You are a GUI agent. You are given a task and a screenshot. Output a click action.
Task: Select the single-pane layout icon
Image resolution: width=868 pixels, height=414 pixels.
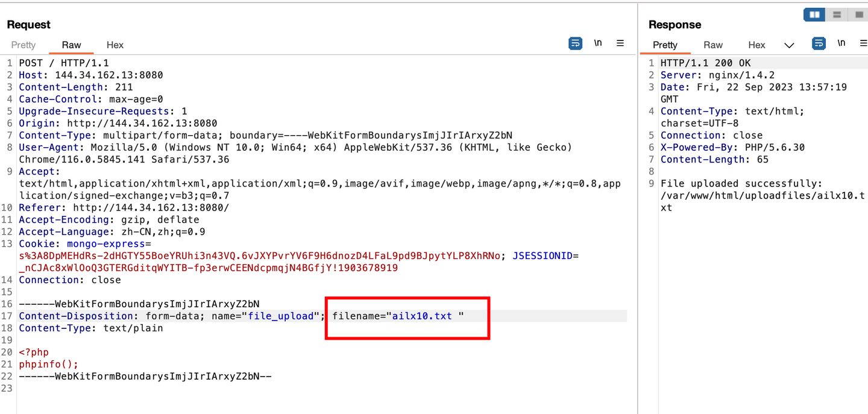tap(858, 14)
